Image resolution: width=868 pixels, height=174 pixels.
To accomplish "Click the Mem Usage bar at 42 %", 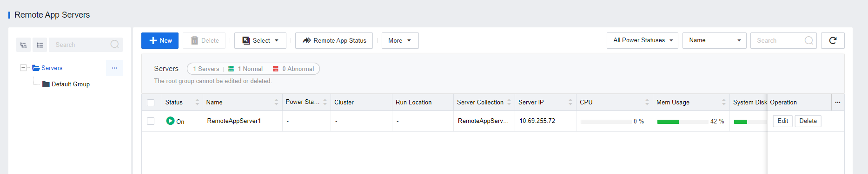I will [682, 122].
